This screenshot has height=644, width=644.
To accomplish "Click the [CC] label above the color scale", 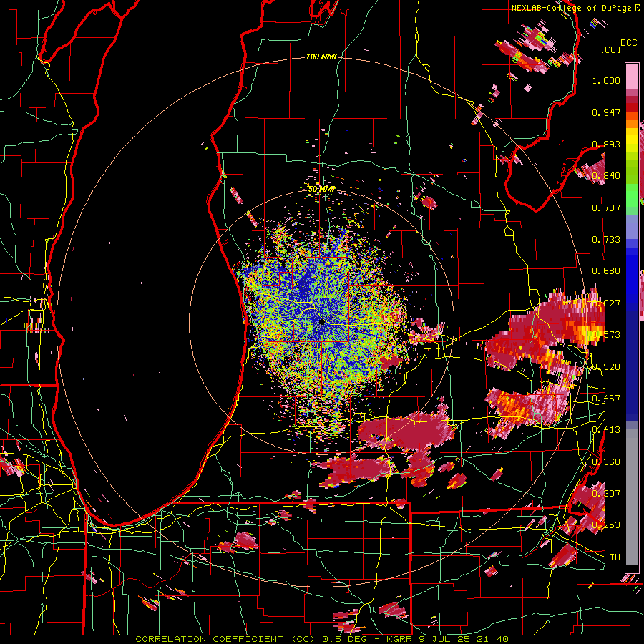I will coord(611,49).
